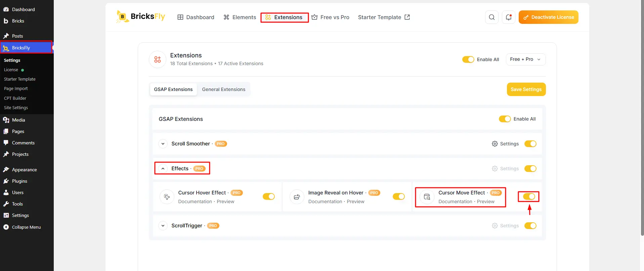Click the Posts pin icon
Viewport: 644px width, 271px height.
[6, 36]
